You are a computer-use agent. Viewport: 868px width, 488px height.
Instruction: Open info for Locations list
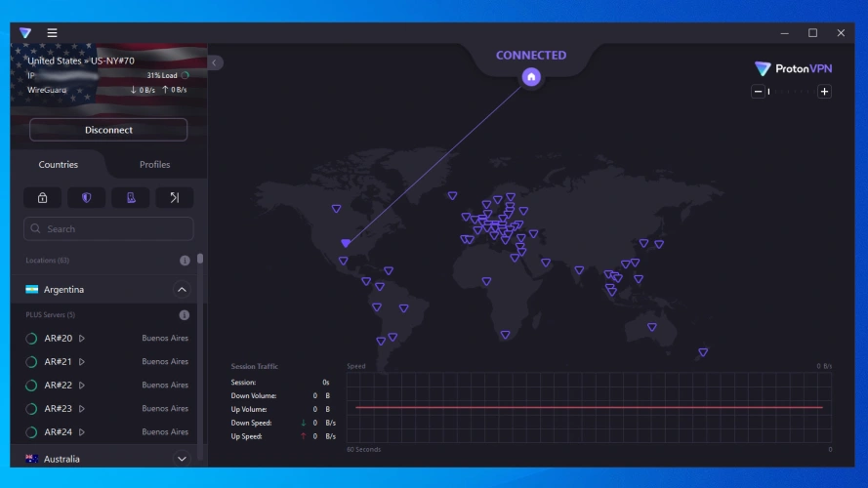(185, 261)
